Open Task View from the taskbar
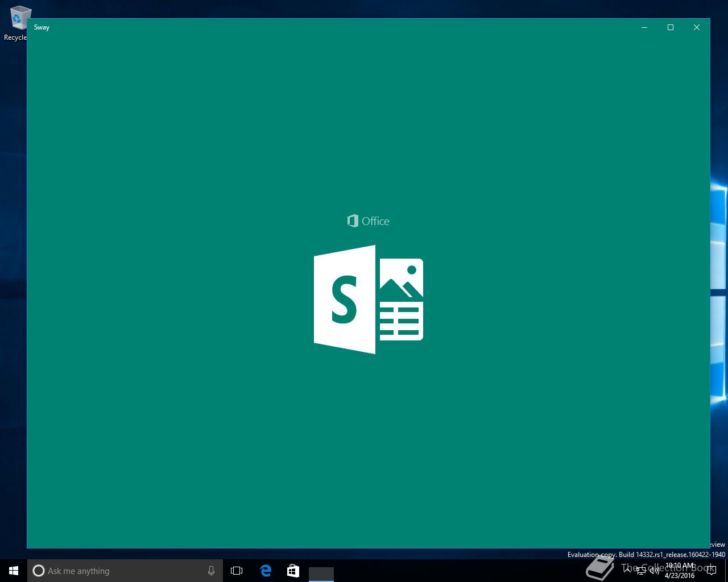728x582 pixels. [x=237, y=571]
